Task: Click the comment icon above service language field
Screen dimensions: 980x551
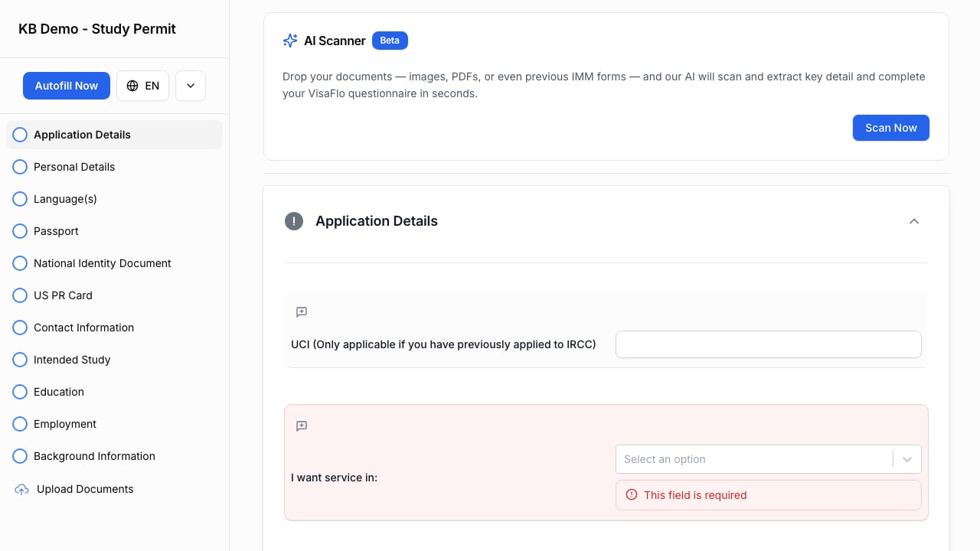Action: (302, 426)
